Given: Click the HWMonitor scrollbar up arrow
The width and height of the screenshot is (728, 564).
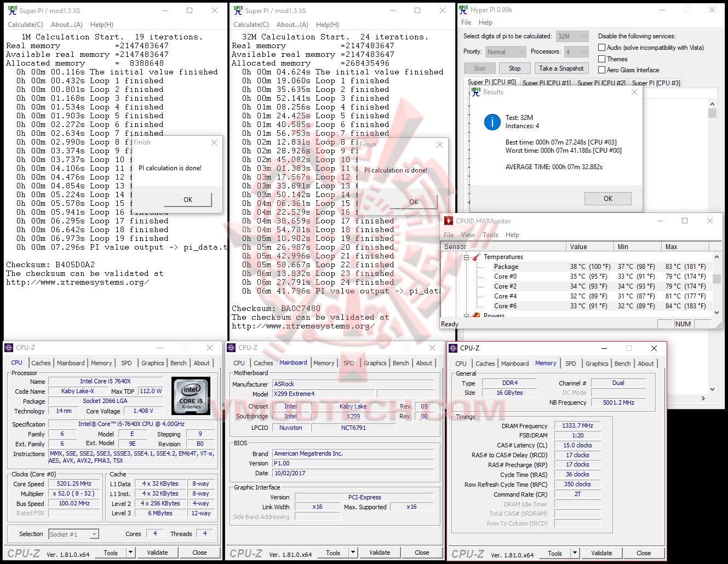Looking at the screenshot, I should pyautogui.click(x=717, y=256).
